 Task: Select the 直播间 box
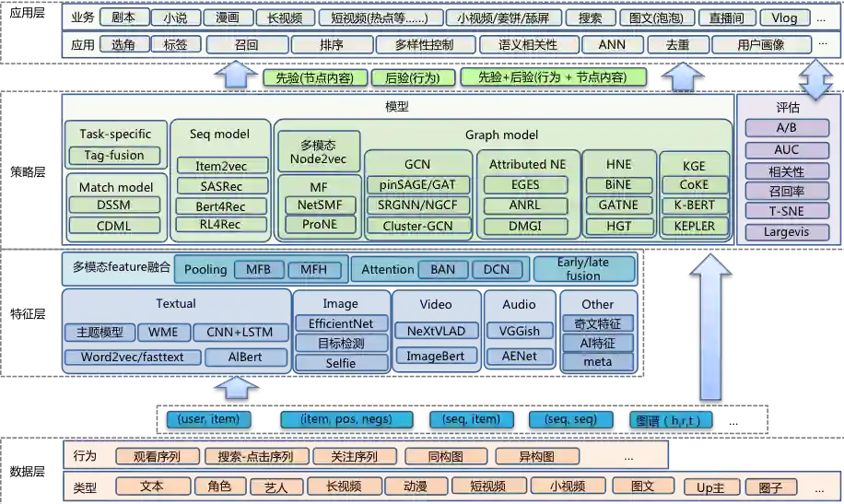tap(727, 18)
